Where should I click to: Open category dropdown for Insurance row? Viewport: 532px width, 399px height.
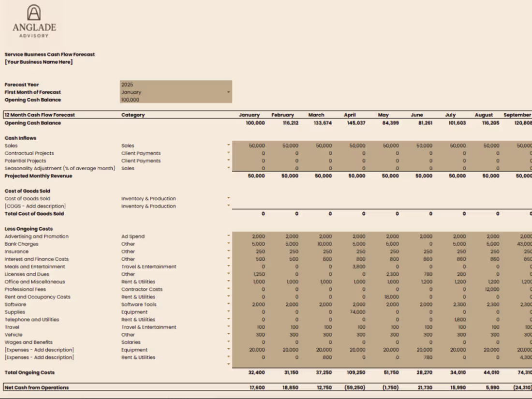pyautogui.click(x=229, y=251)
